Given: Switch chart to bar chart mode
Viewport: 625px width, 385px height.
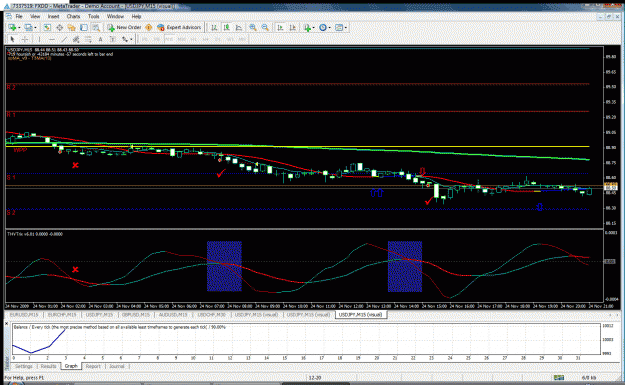Looking at the screenshot, I should pyautogui.click(x=214, y=28).
